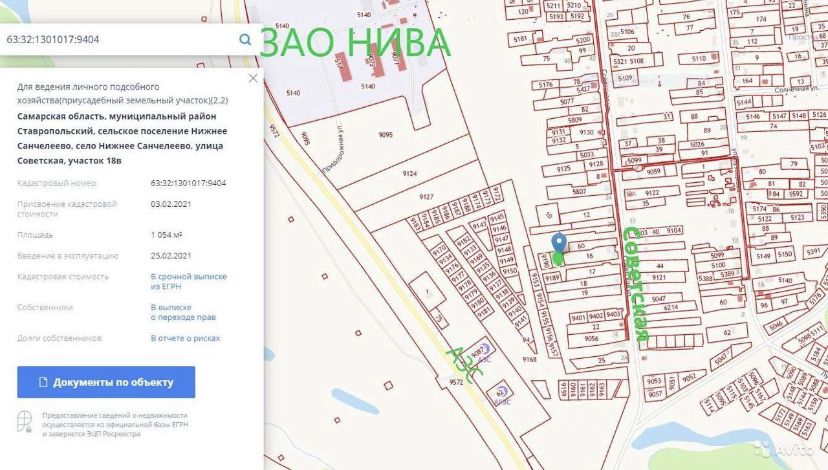Click the 'Долги собственников' label
The width and height of the screenshot is (828, 470).
tap(59, 338)
